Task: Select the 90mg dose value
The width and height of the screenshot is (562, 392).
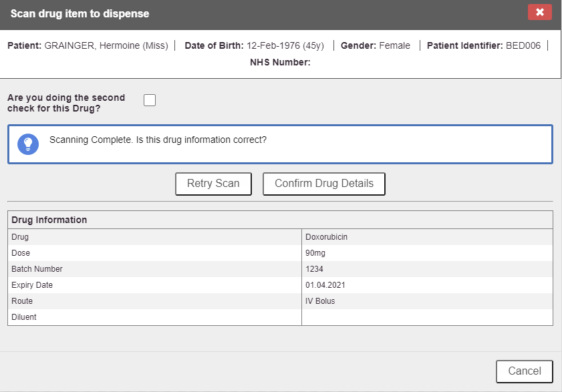Action: point(316,253)
